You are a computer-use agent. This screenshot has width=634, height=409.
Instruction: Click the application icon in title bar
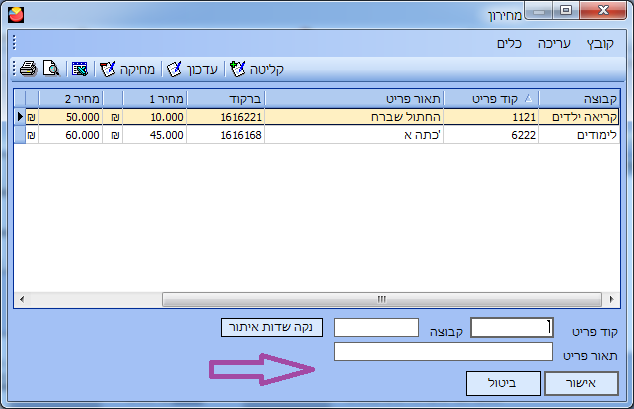click(16, 15)
